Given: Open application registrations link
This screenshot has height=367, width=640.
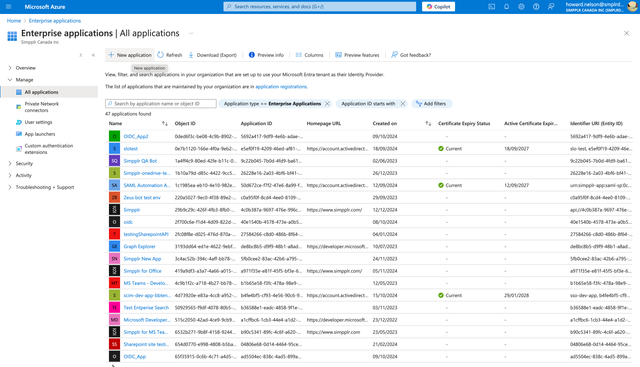Looking at the screenshot, I should 281,87.
